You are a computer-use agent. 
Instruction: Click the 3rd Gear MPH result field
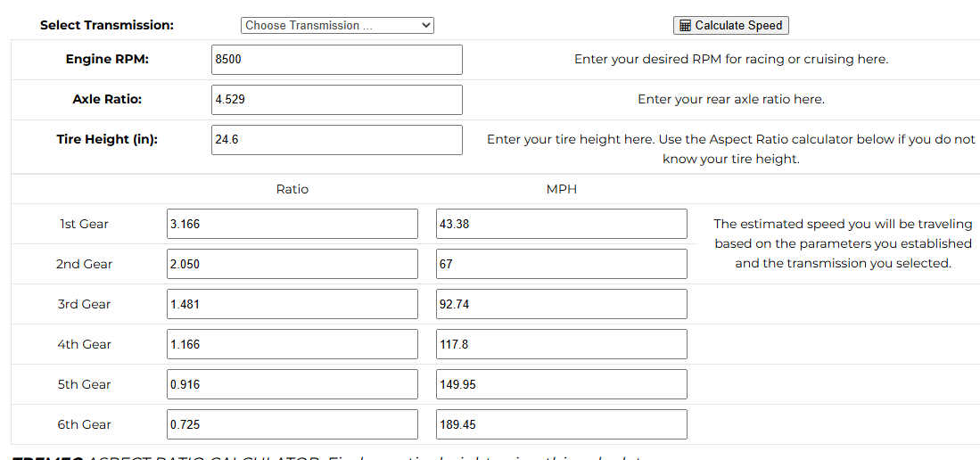(x=561, y=305)
